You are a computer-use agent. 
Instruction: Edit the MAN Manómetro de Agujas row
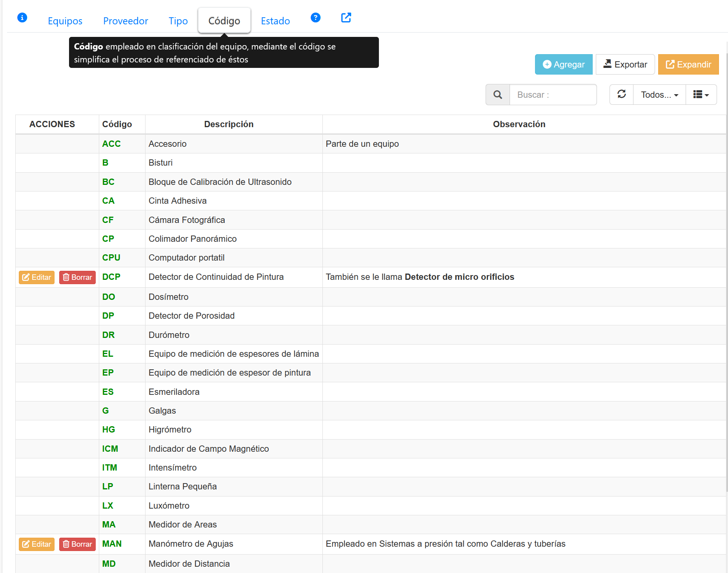pos(36,544)
